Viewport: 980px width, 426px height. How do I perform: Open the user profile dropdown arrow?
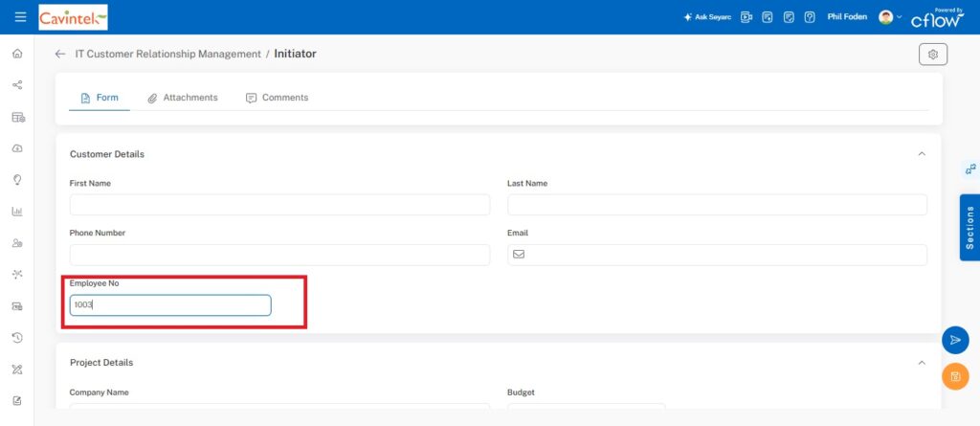coord(899,17)
